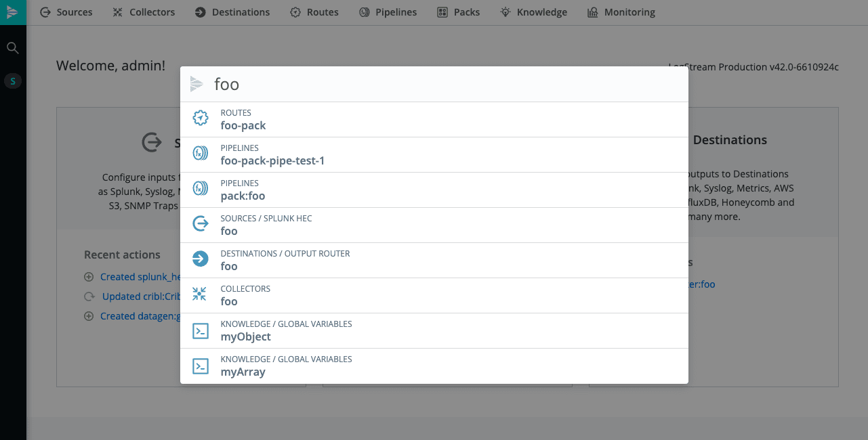Click the Global Variables icon beside myObject
The height and width of the screenshot is (440, 868).
tap(201, 330)
